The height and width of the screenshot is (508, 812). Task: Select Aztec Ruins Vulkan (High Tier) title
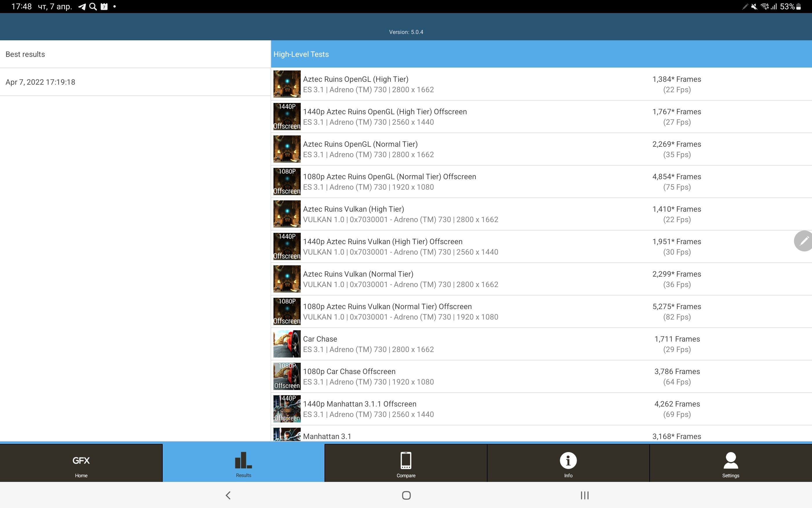tap(354, 209)
